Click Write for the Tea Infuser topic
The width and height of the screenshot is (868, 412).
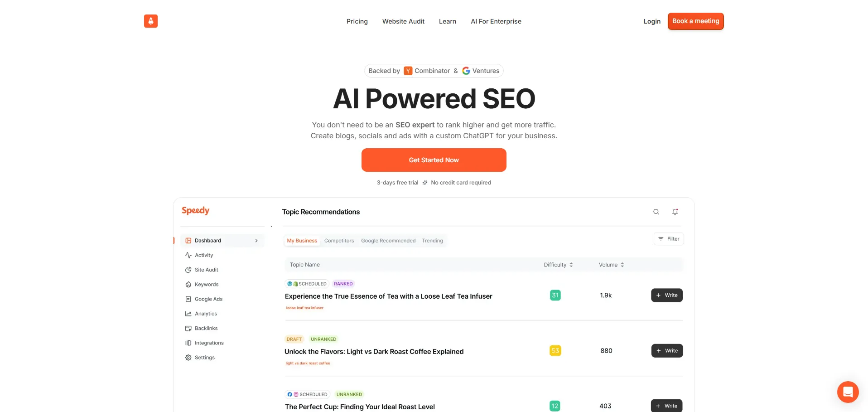coord(667,296)
